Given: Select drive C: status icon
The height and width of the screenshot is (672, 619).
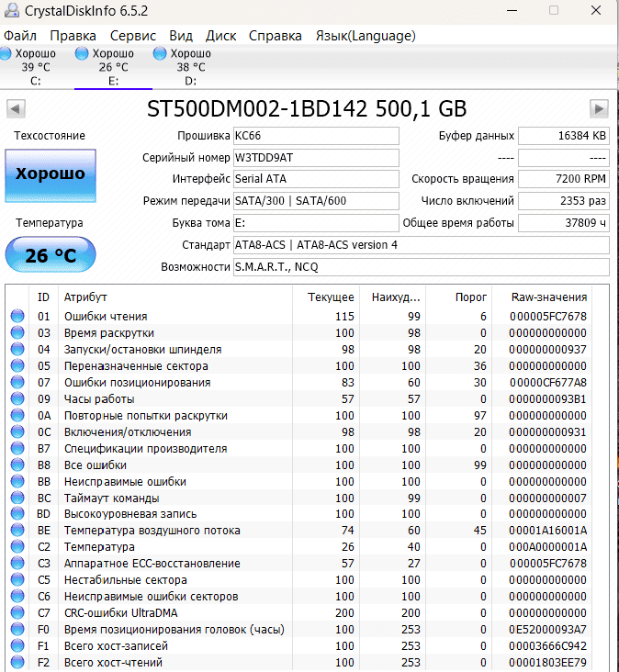Looking at the screenshot, I should (x=6, y=54).
